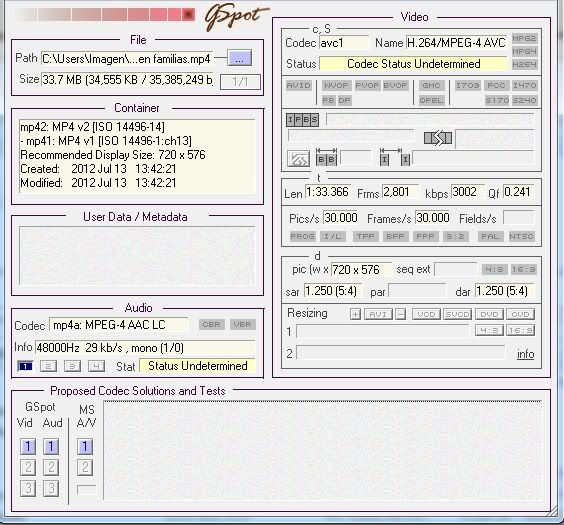Click the kbps 3002 value
This screenshot has width=564, height=525.
click(467, 192)
